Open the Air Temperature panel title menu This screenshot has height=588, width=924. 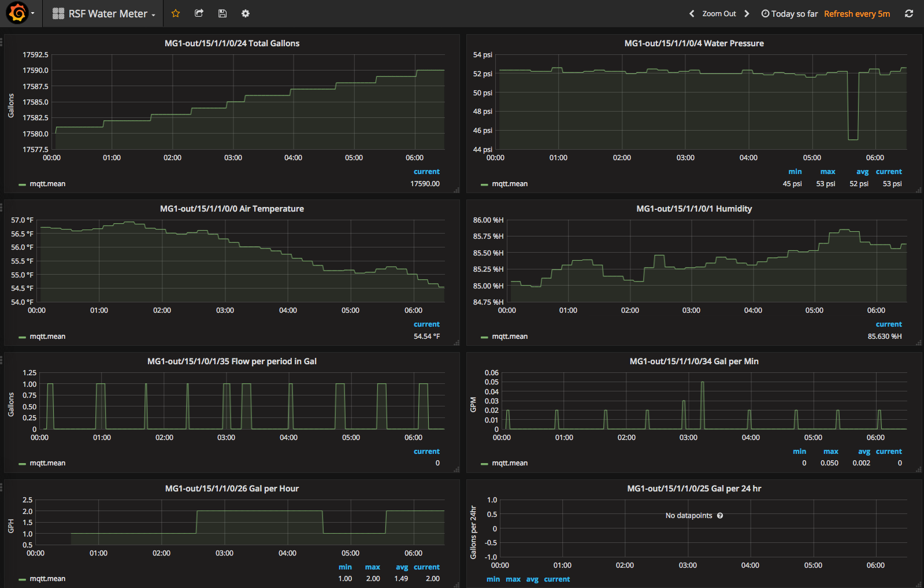[x=232, y=209]
